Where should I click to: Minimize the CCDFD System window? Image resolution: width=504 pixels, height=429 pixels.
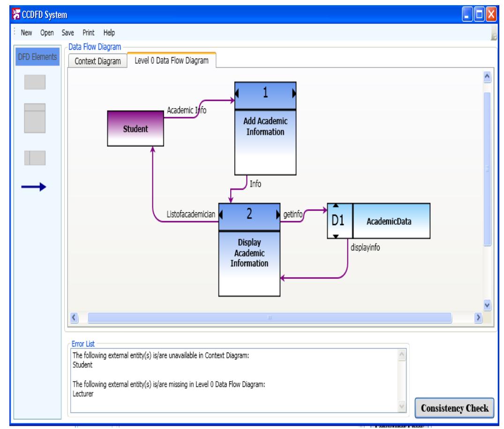click(x=467, y=15)
